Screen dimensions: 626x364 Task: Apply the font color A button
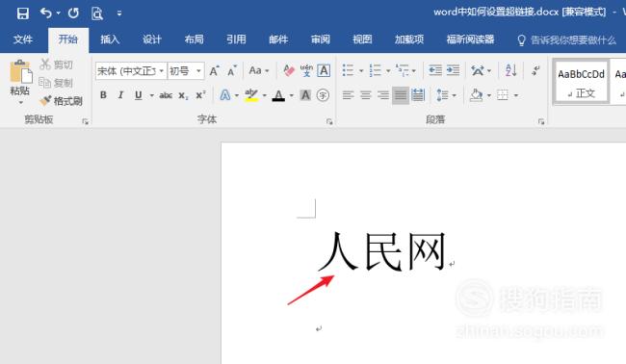click(x=278, y=95)
